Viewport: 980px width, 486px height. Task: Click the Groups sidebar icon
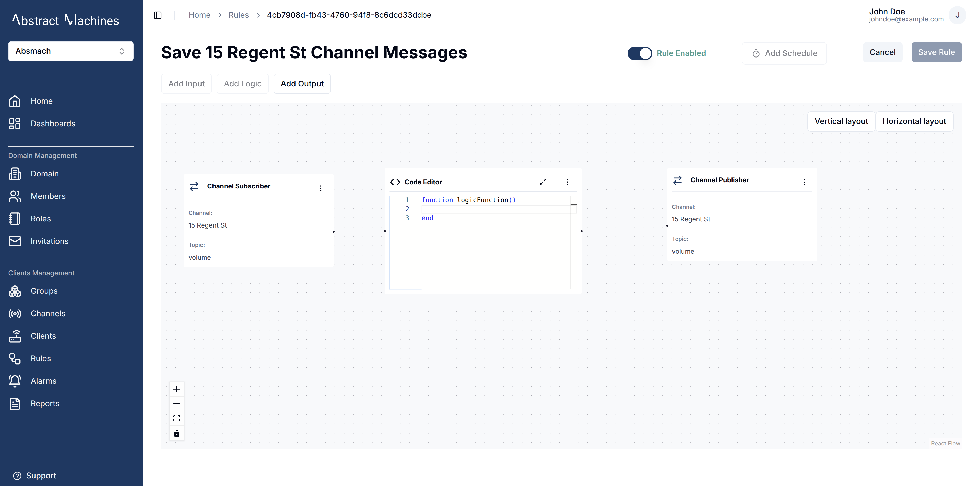(15, 291)
